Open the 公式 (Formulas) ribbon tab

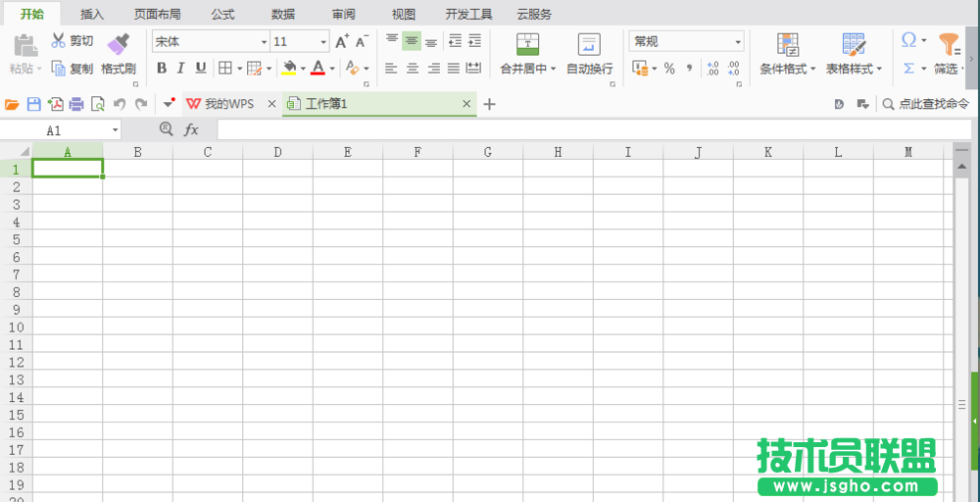222,15
